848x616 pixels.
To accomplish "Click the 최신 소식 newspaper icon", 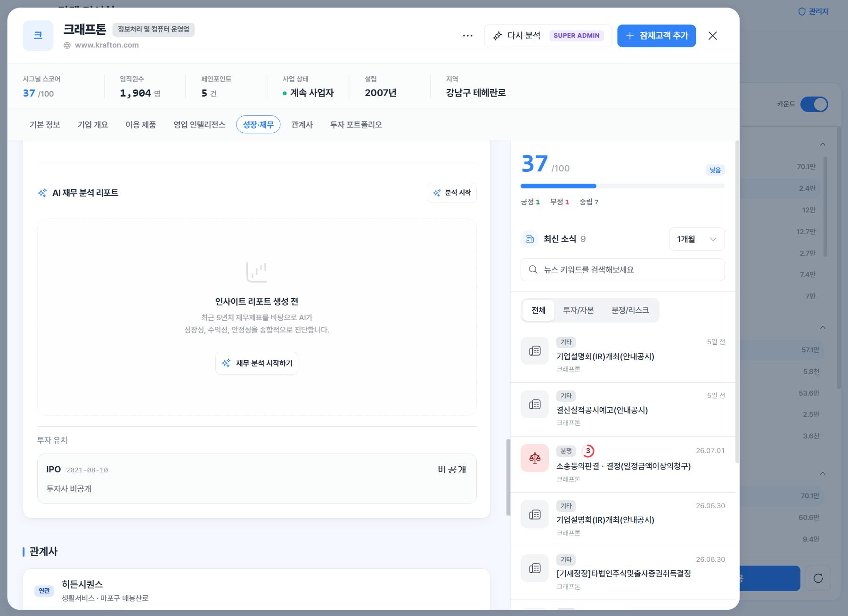I will point(530,239).
